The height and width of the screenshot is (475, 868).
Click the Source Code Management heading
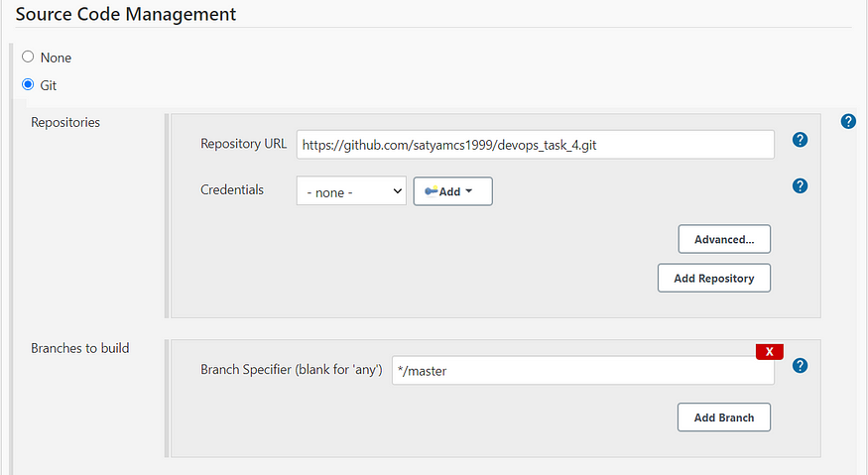126,14
